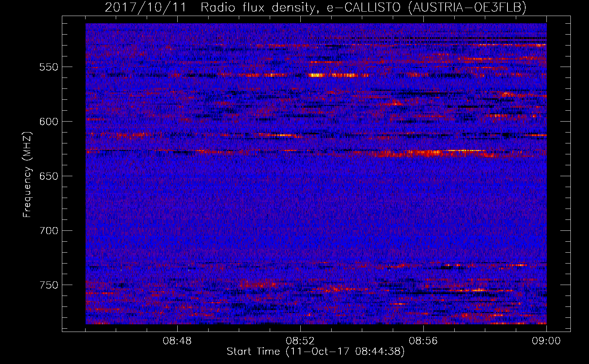This screenshot has width=589, height=364.
Task: Click the 550 frequency tick label
Action: point(49,67)
